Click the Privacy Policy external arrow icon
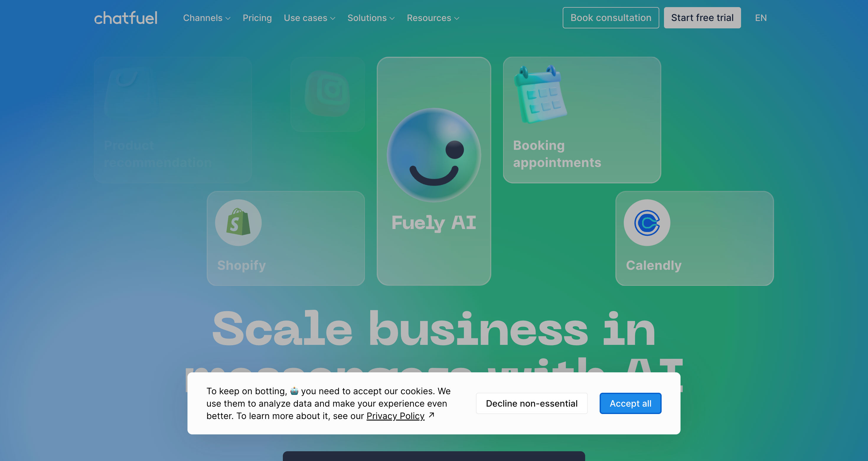This screenshot has width=868, height=461. coord(432,415)
